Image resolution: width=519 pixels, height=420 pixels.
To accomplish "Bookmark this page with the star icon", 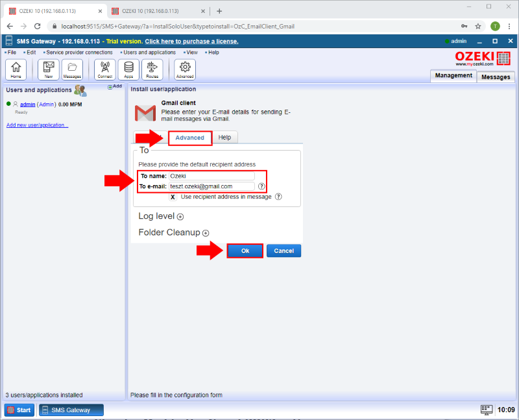I will (478, 26).
